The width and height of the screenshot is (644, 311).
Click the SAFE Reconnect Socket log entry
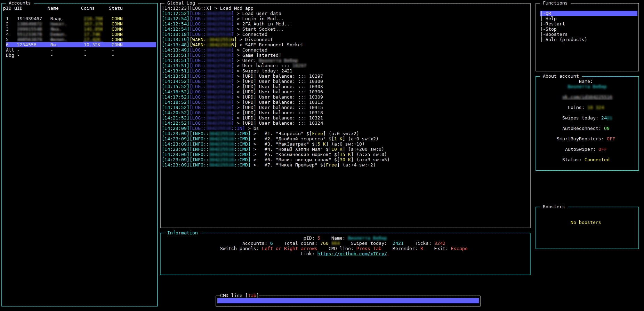pyautogui.click(x=233, y=45)
